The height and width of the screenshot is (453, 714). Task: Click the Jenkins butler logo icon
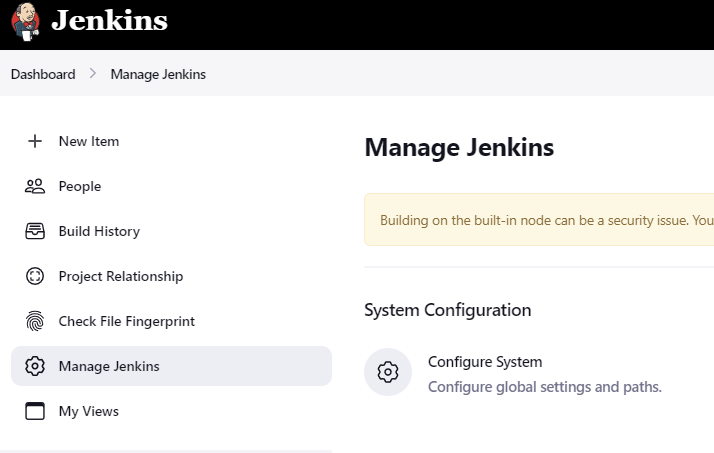(26, 21)
